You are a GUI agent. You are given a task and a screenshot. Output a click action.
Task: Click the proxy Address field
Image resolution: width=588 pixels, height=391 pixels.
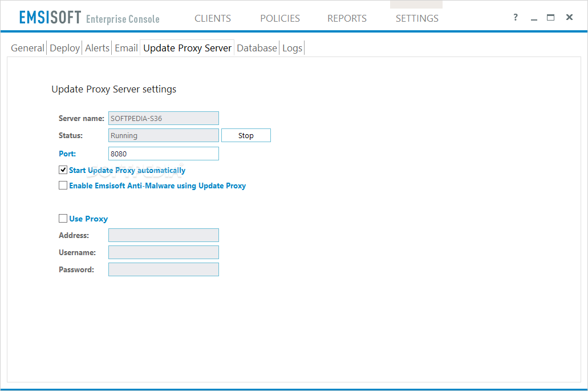pyautogui.click(x=164, y=235)
